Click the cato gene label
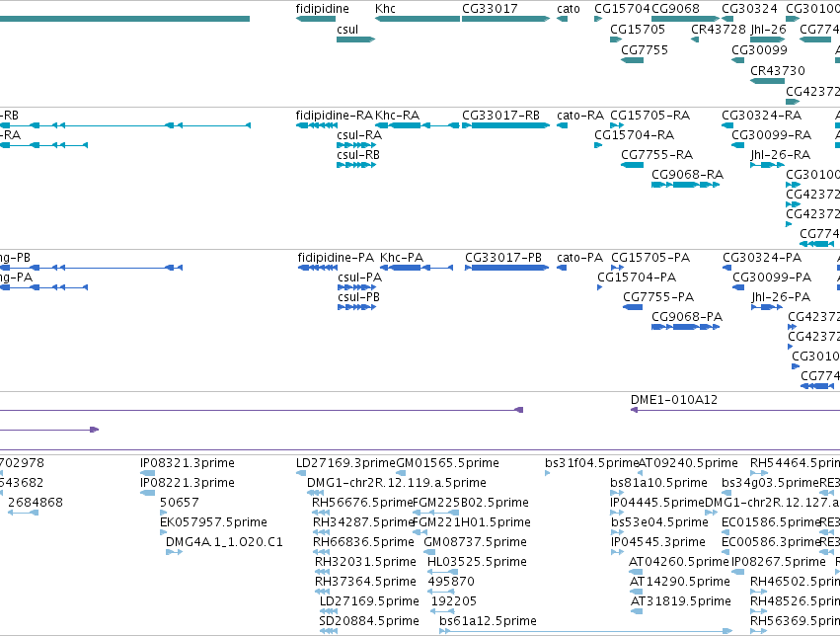The height and width of the screenshot is (636, 840). click(568, 9)
